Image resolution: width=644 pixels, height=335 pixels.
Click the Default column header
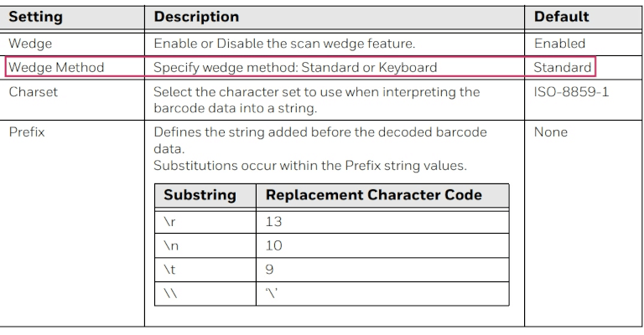(x=561, y=17)
